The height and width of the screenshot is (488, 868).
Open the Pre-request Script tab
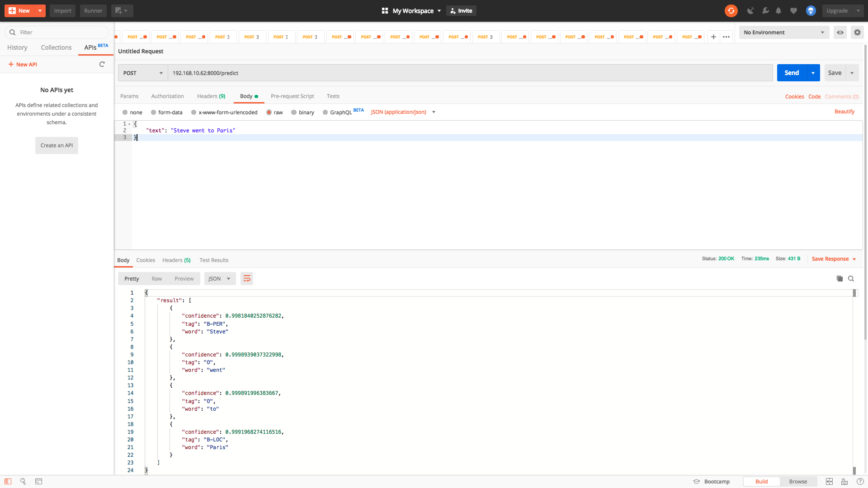coord(292,96)
